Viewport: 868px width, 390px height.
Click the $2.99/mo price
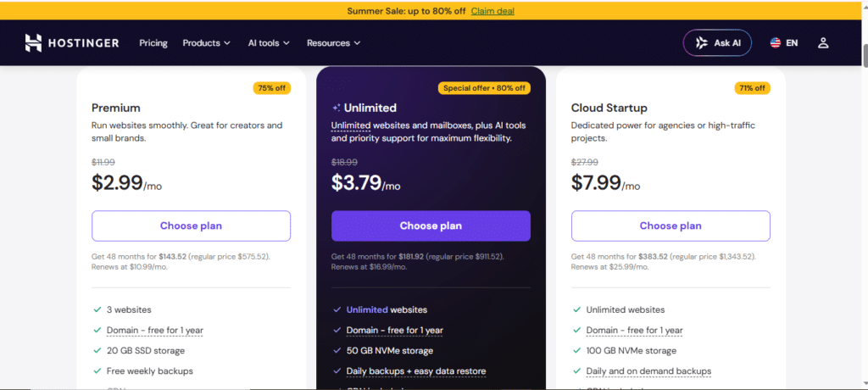pyautogui.click(x=127, y=183)
